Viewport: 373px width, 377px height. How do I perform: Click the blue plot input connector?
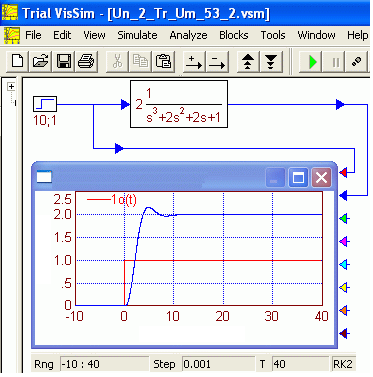tap(344, 195)
